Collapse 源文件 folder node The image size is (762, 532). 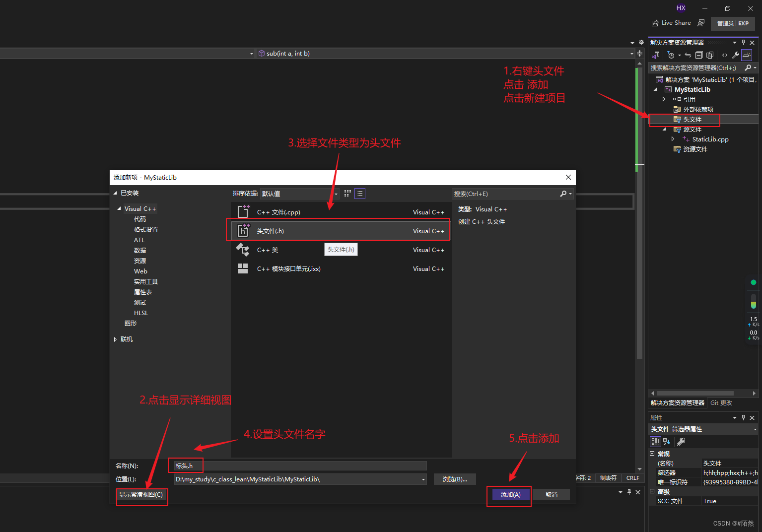(664, 129)
